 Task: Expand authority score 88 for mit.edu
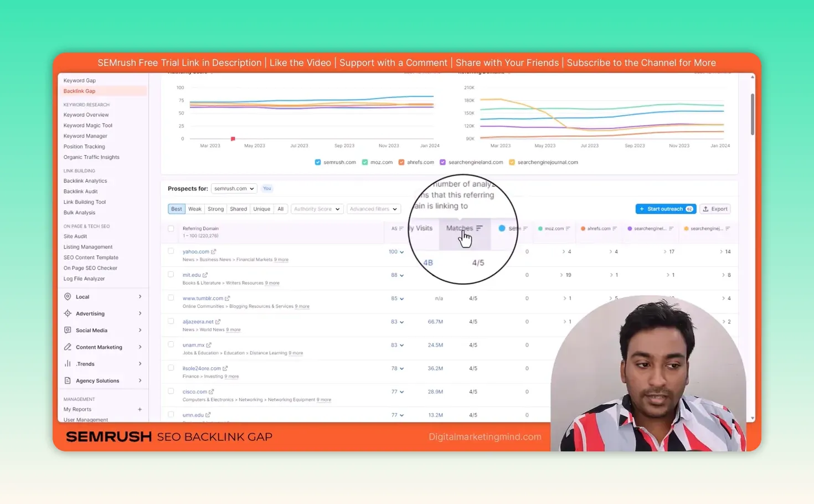coord(401,275)
